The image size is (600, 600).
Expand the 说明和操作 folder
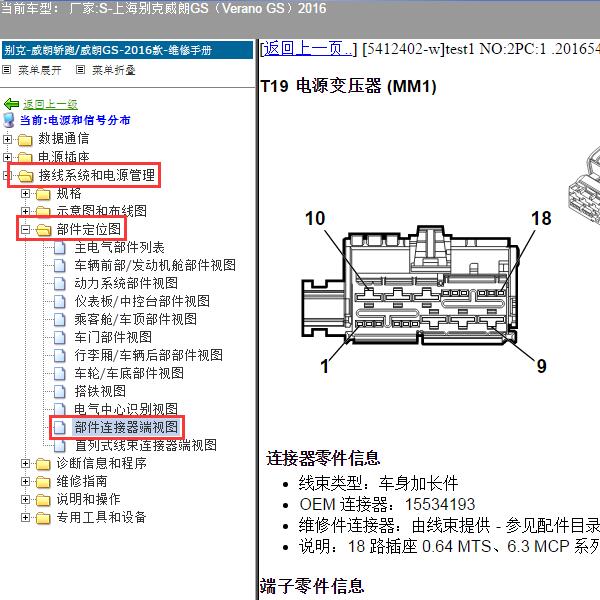pos(25,500)
